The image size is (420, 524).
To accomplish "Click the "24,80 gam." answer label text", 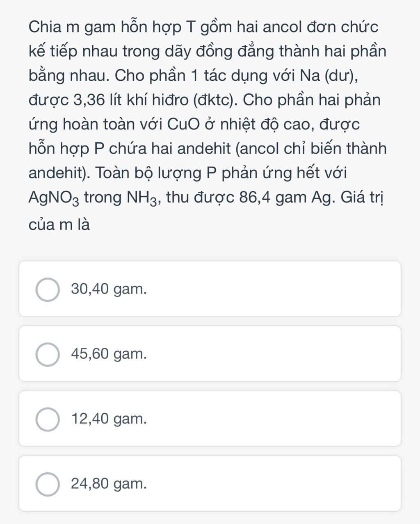I will pyautogui.click(x=109, y=484).
